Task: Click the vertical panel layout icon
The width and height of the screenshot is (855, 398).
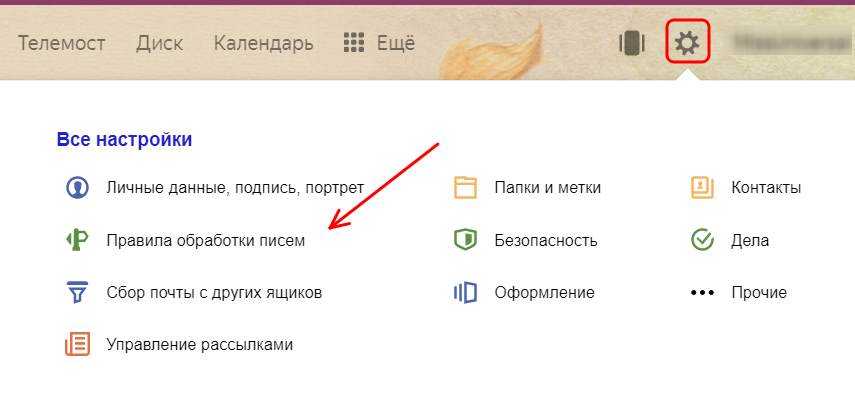Action: 632,43
